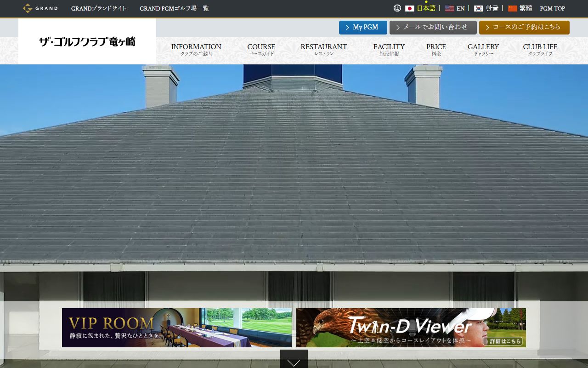This screenshot has width=588, height=368.
Task: Open the PRICE menu
Action: pos(436,50)
